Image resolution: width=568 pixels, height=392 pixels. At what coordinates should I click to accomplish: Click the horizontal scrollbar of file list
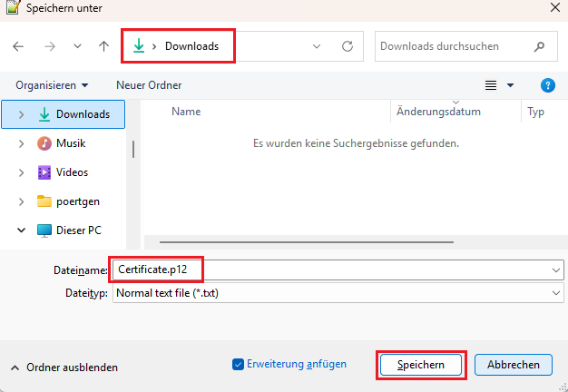point(307,242)
